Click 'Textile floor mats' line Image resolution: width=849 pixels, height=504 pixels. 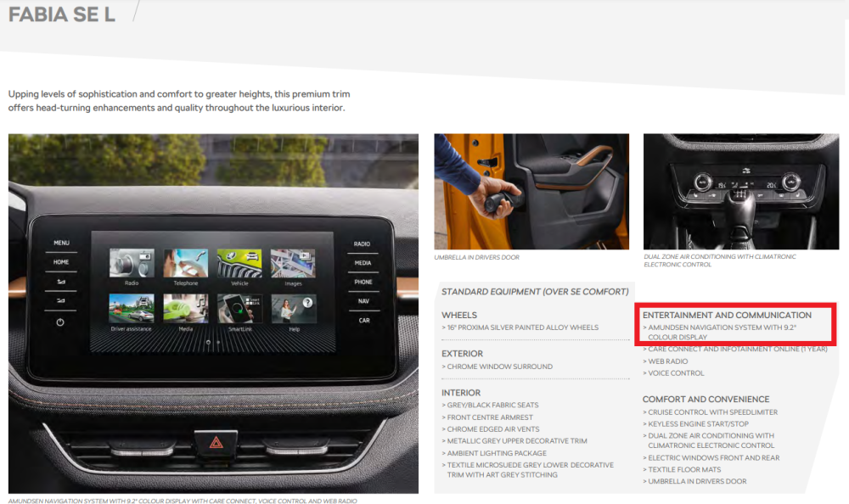coord(683,470)
